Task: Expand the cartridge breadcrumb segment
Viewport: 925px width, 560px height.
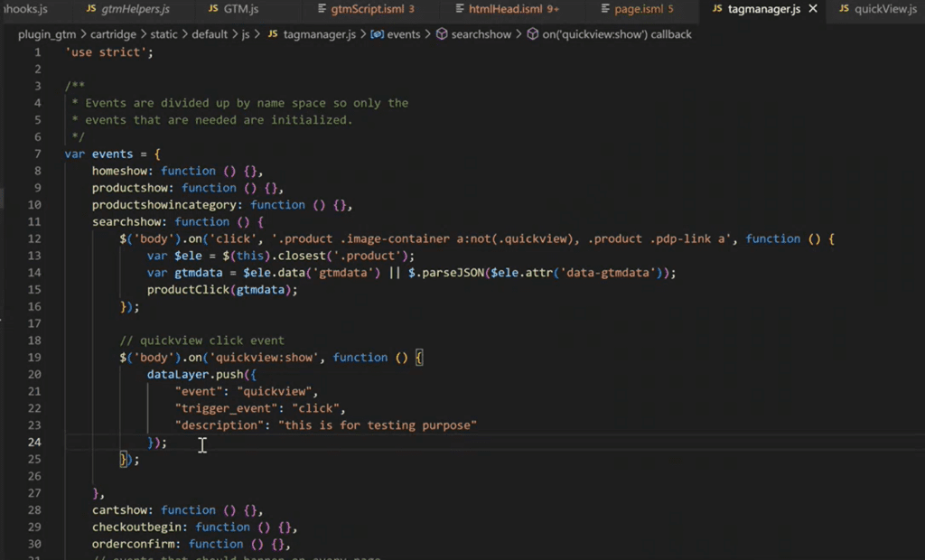Action: (114, 34)
